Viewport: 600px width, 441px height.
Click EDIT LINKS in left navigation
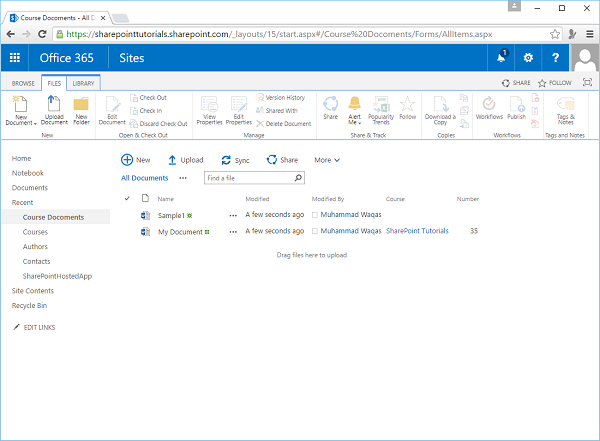(x=37, y=327)
